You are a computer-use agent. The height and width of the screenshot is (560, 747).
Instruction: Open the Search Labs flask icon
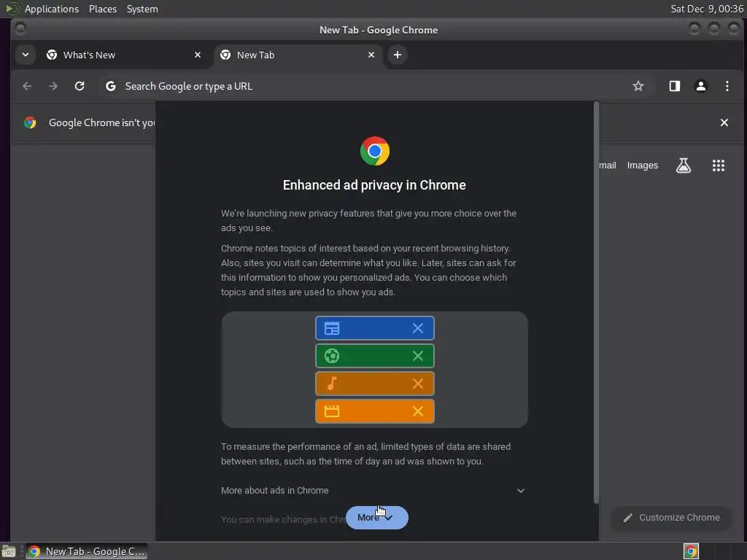coord(684,166)
